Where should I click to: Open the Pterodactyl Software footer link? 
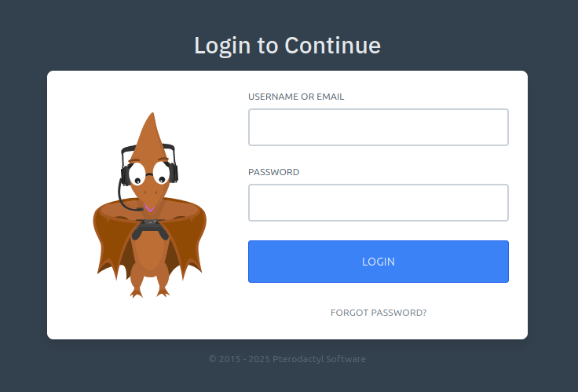pyautogui.click(x=319, y=359)
